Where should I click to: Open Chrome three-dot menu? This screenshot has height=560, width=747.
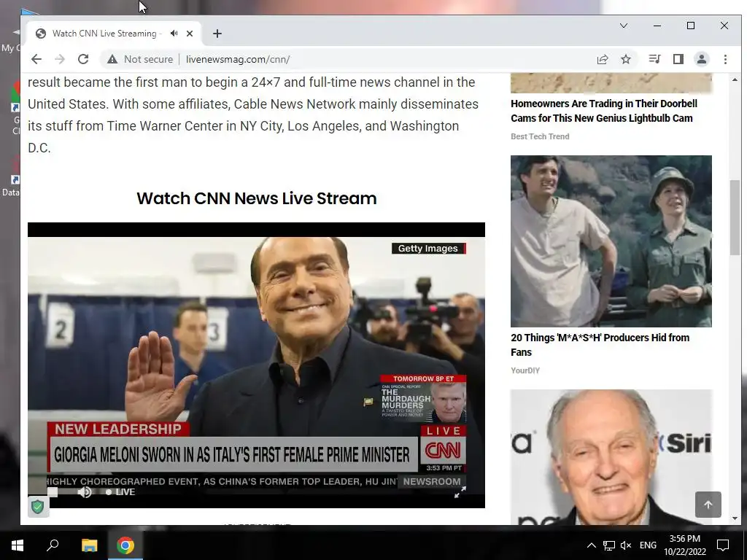click(x=725, y=59)
